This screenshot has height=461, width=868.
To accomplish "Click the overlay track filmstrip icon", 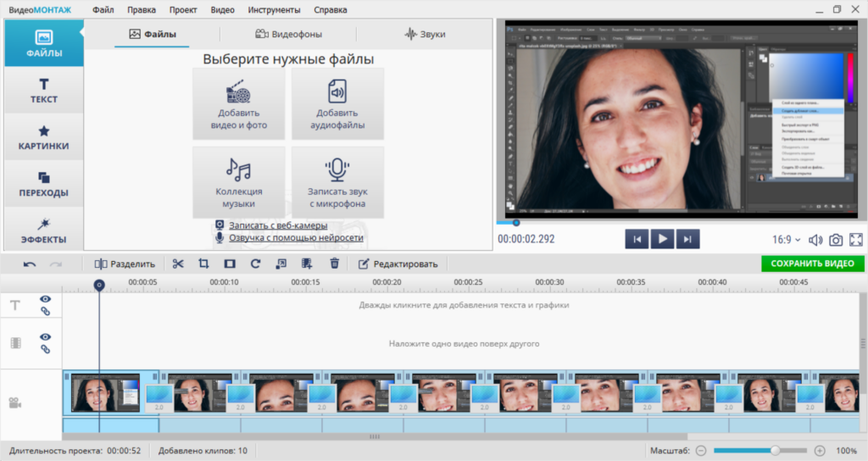I will 15,343.
